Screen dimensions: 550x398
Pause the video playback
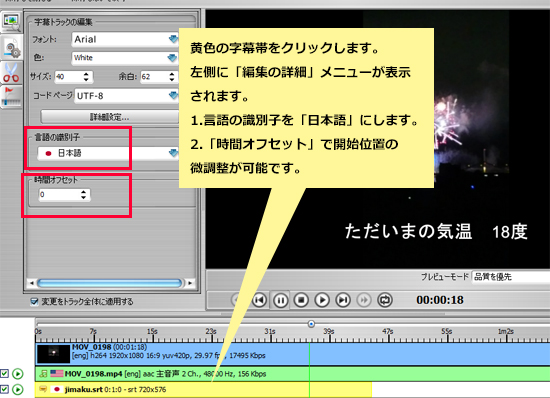[x=280, y=300]
